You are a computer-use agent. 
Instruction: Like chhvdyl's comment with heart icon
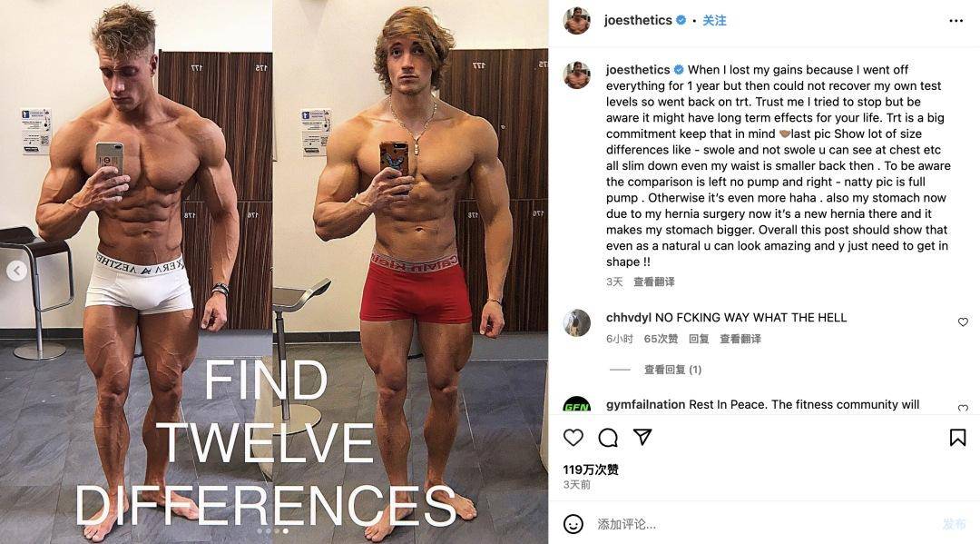963,322
